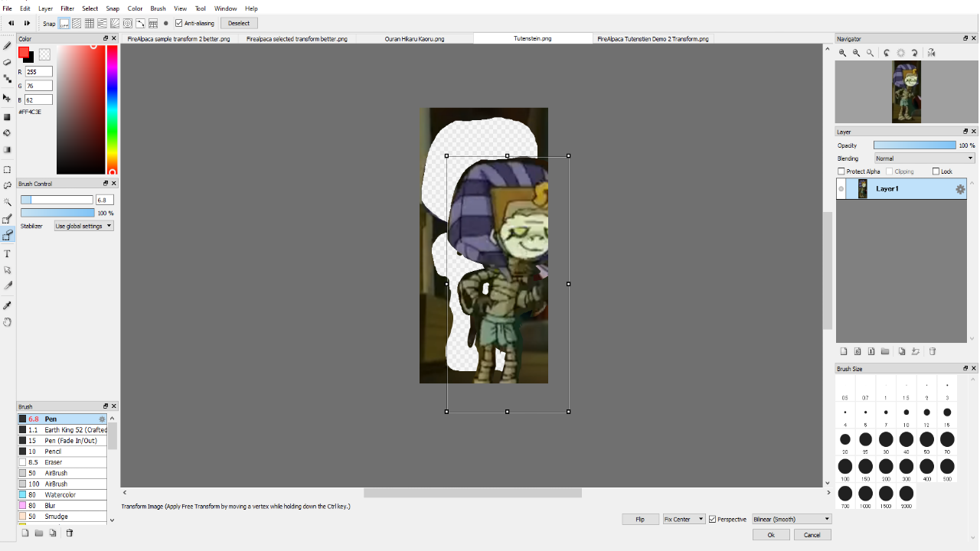Click the redo arrow in the top toolbar
The height and width of the screenshot is (551, 980).
coord(27,23)
